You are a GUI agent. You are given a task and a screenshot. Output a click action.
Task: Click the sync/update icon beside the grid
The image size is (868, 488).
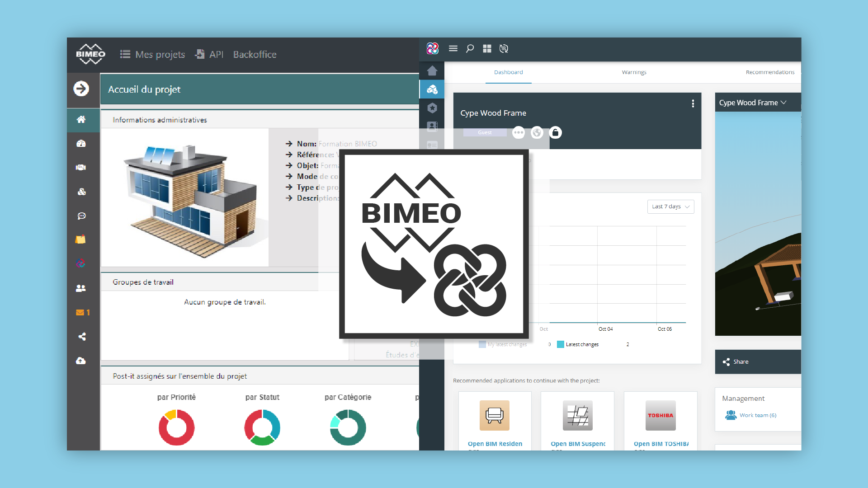tap(504, 48)
